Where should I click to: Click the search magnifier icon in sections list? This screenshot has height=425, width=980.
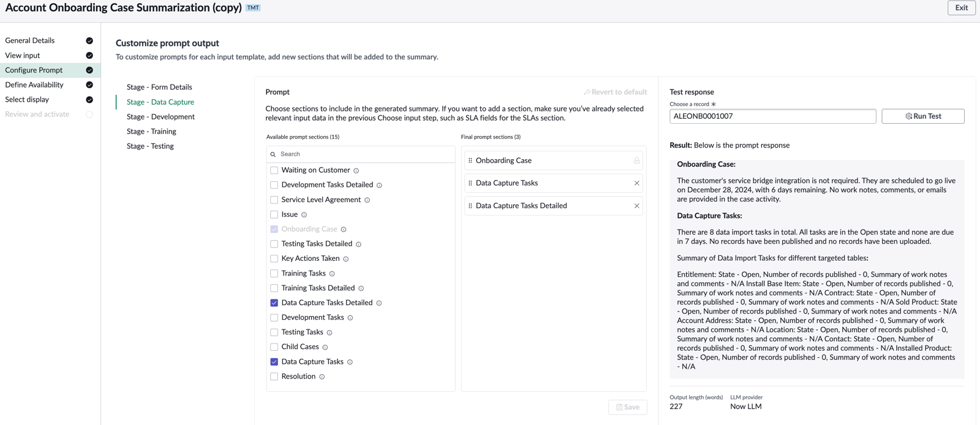(273, 154)
